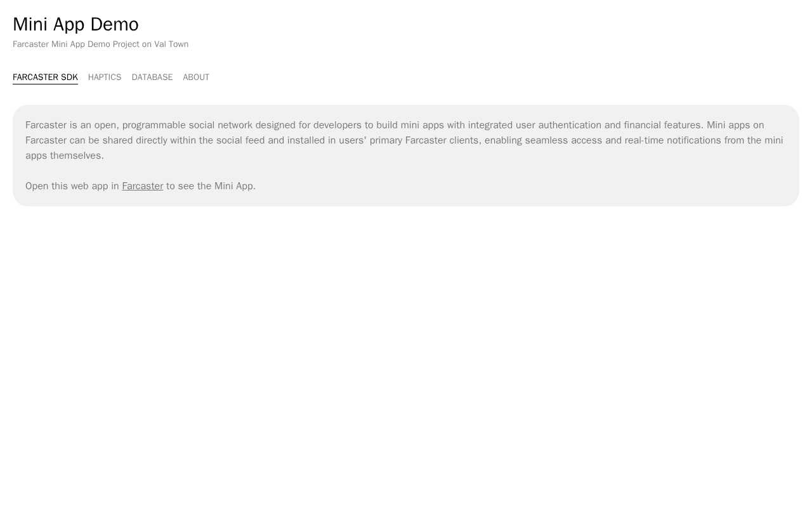
Task: Switch to the Haptics tab
Action: tap(105, 77)
